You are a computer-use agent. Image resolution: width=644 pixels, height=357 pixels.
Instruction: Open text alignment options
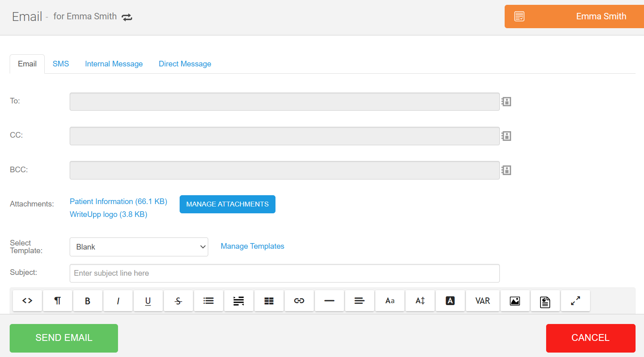tap(360, 301)
